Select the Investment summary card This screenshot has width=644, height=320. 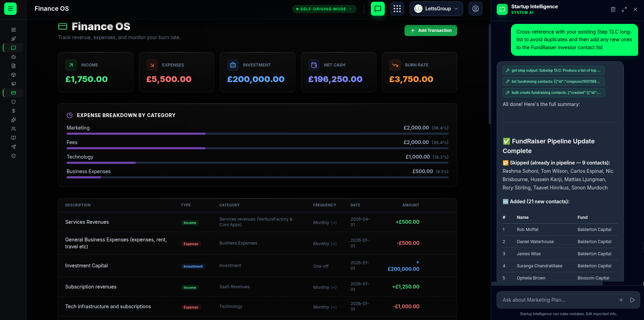click(x=258, y=72)
